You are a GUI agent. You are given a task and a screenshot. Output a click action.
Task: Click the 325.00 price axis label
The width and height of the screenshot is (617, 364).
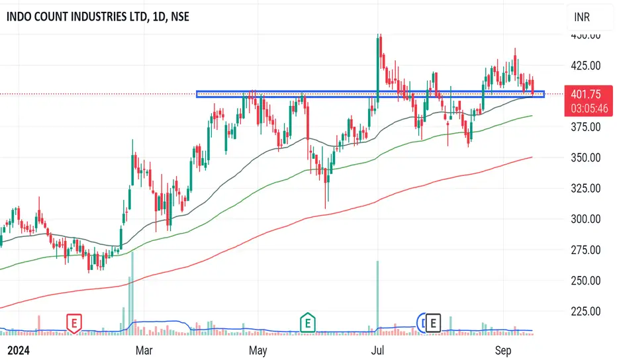[x=585, y=188]
